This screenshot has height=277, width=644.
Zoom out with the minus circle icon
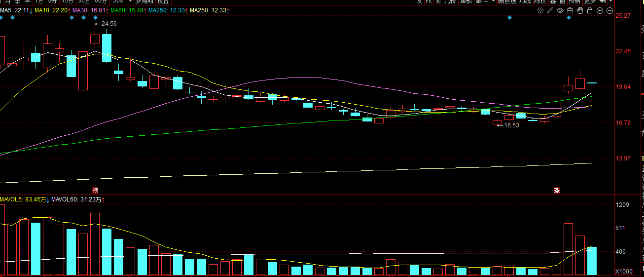pos(610,10)
